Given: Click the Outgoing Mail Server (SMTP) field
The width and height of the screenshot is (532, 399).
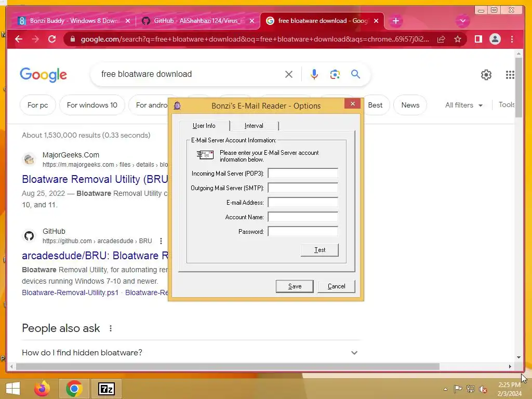Looking at the screenshot, I should tap(303, 188).
